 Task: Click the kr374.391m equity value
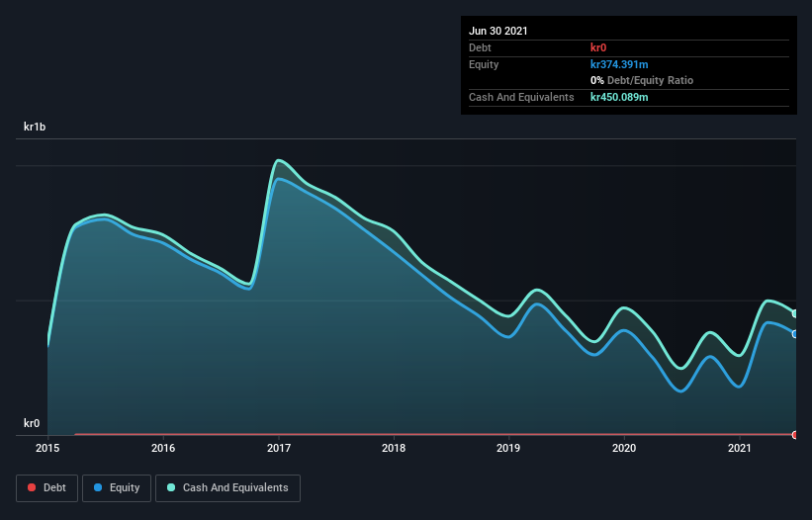[x=619, y=64]
